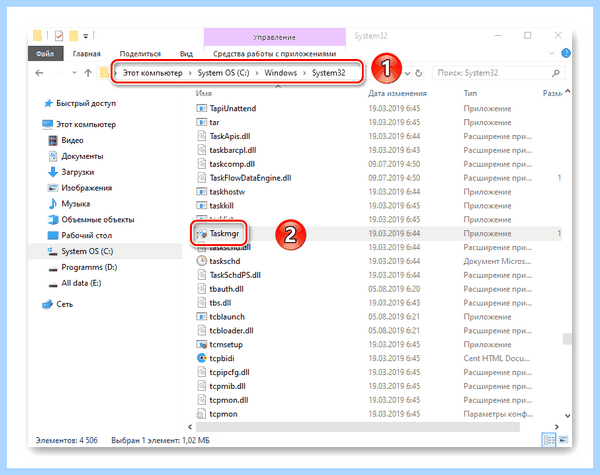
Task: Open the Документы folder
Action: coord(82,156)
